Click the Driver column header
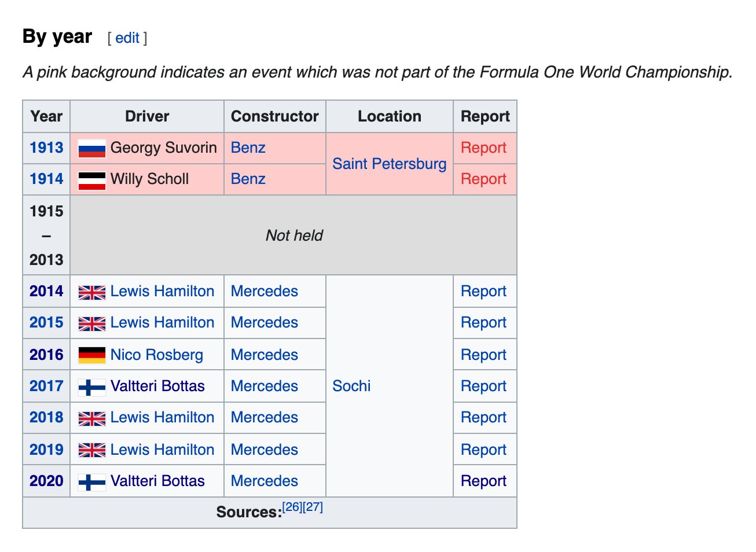Image resolution: width=756 pixels, height=552 pixels. click(x=147, y=116)
